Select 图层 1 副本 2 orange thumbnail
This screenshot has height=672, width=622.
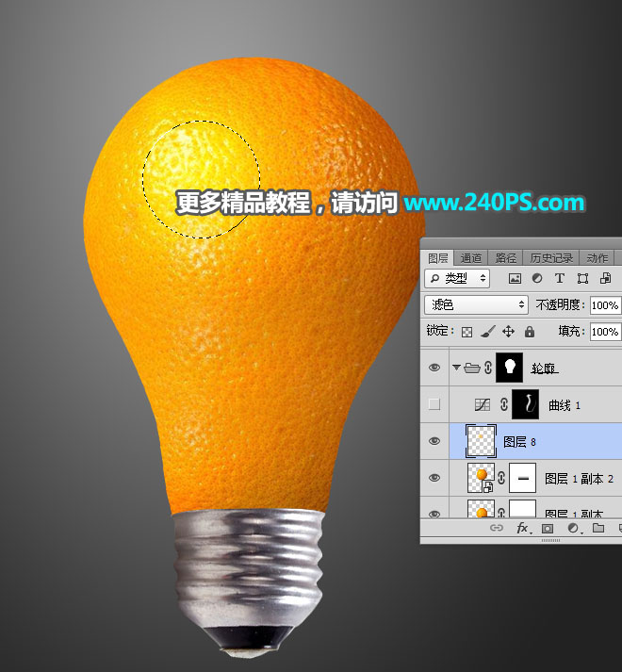coord(481,478)
